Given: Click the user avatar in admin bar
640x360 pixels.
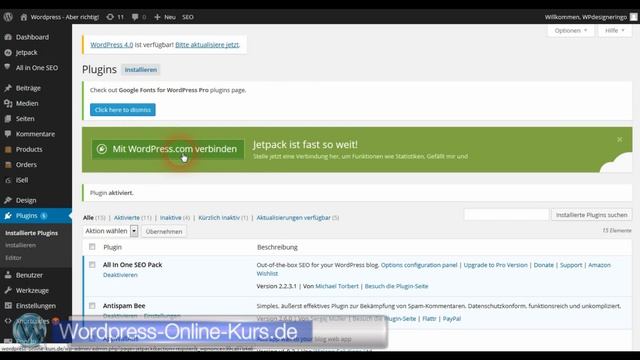Looking at the screenshot, I should click(633, 17).
